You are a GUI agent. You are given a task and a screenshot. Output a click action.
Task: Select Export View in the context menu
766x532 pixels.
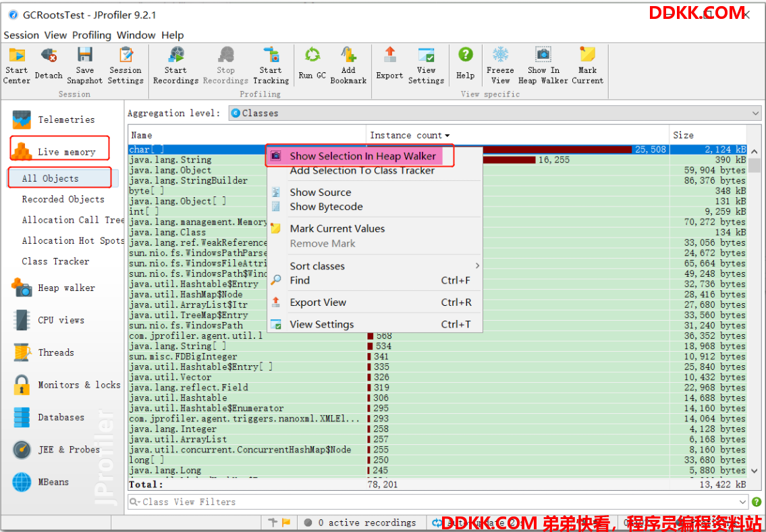point(375,302)
